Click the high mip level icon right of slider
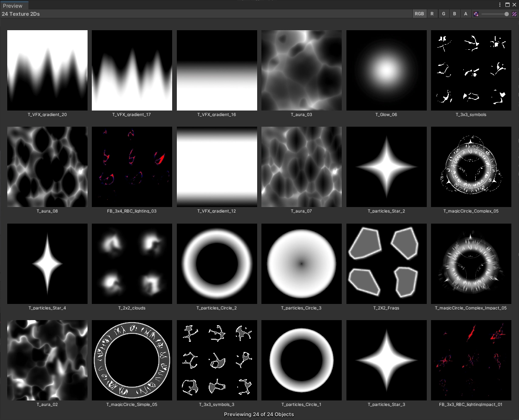Image resolution: width=519 pixels, height=420 pixels. 514,14
